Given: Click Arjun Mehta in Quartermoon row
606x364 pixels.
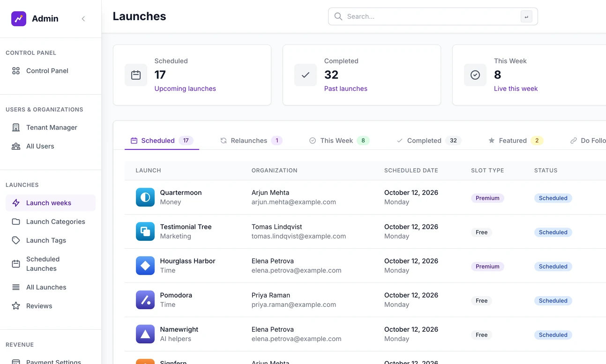Looking at the screenshot, I should pos(270,193).
